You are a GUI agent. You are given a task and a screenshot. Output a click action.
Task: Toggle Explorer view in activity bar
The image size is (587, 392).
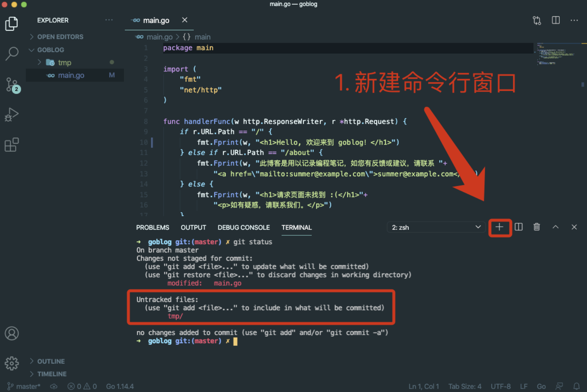click(12, 24)
